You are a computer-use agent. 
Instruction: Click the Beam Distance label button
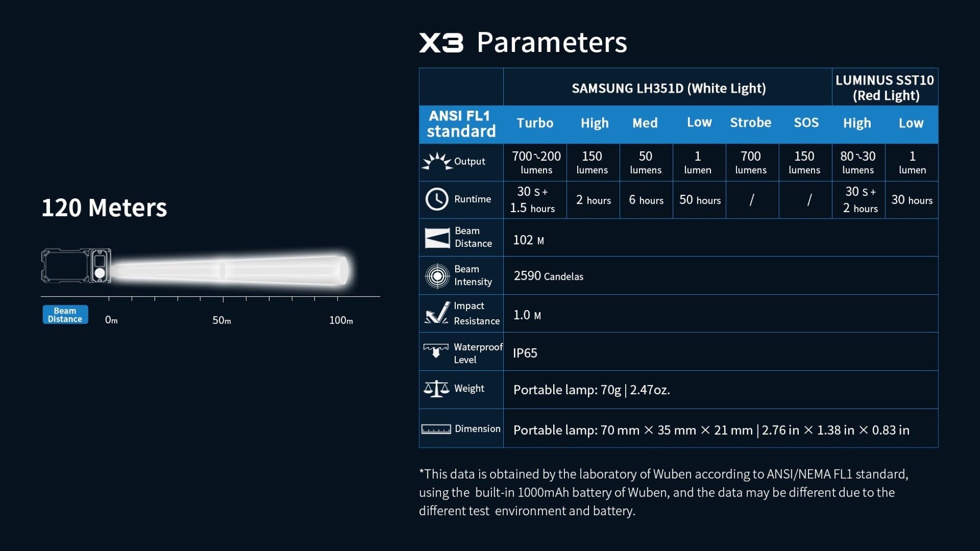[64, 314]
